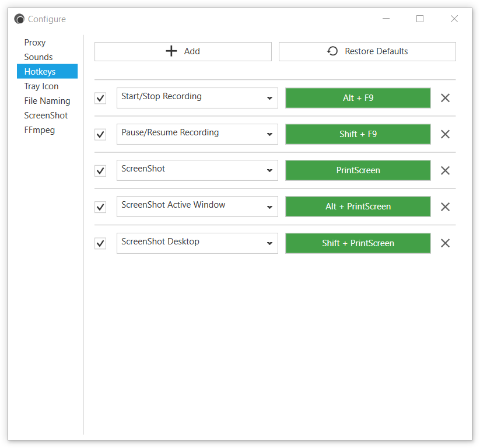Toggle the ScreenShot Desktop checkbox
This screenshot has height=448, width=480.
click(100, 243)
